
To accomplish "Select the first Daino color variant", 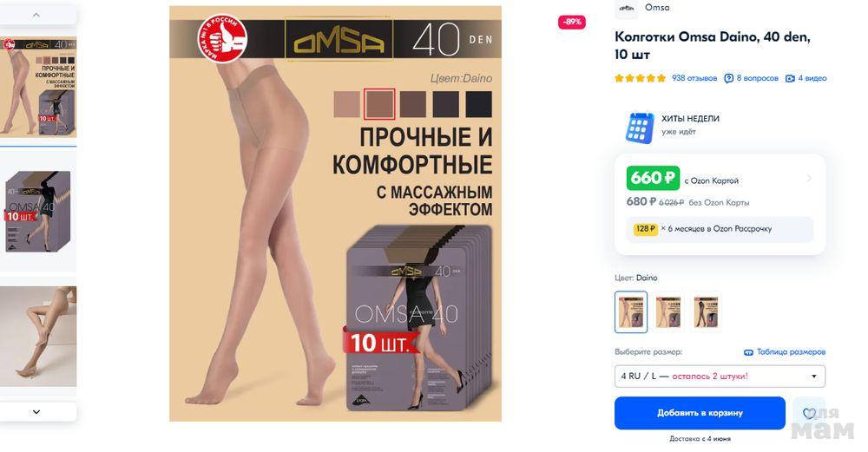I will [x=630, y=312].
